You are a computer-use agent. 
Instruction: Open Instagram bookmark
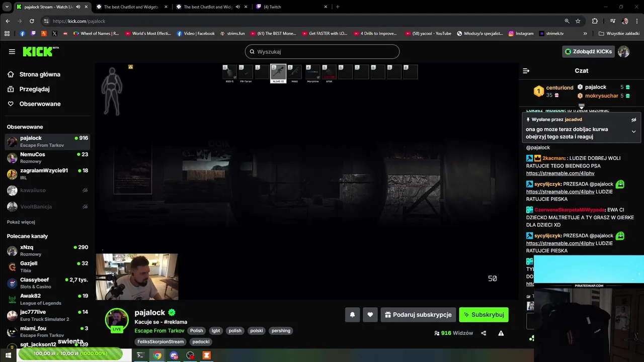(521, 34)
